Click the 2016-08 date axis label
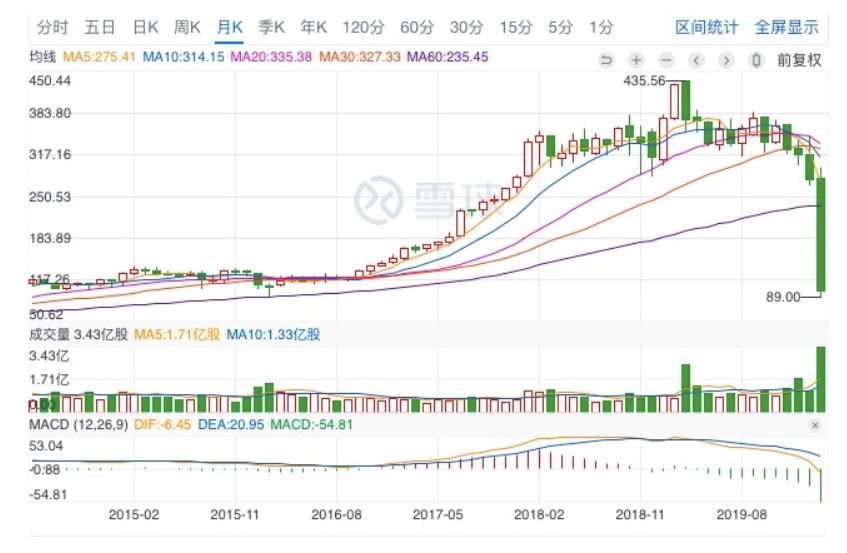Image resolution: width=847 pixels, height=553 pixels. pyautogui.click(x=337, y=515)
